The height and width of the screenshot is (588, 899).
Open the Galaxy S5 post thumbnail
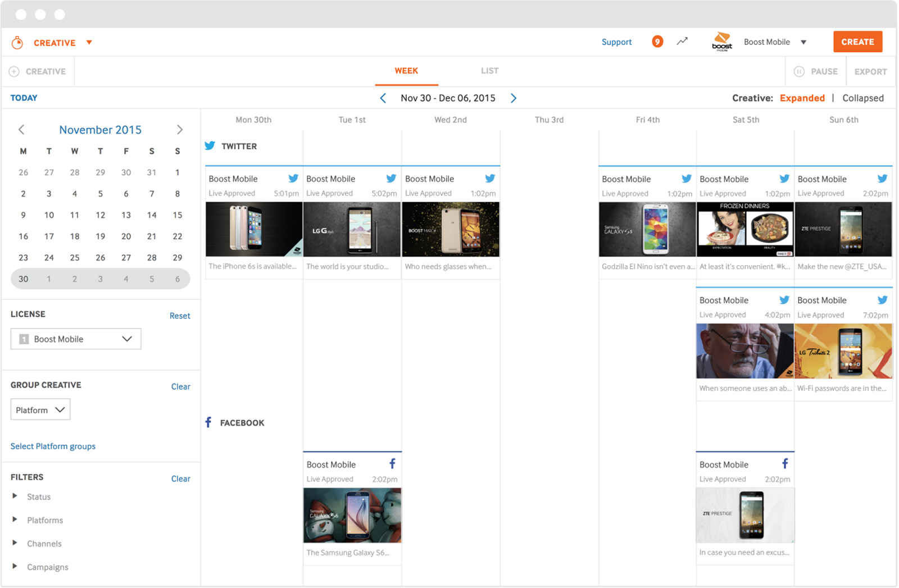click(x=647, y=229)
